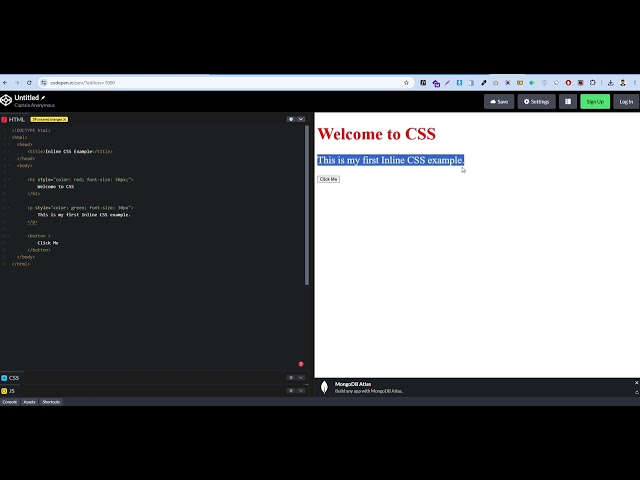The height and width of the screenshot is (480, 640).
Task: Click the MongoDB Atlas ad title
Action: click(x=353, y=384)
